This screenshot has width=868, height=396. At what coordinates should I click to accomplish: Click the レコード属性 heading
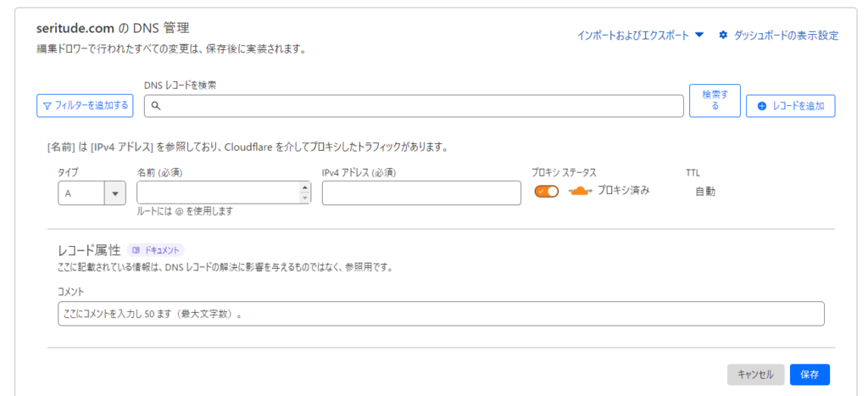point(89,250)
